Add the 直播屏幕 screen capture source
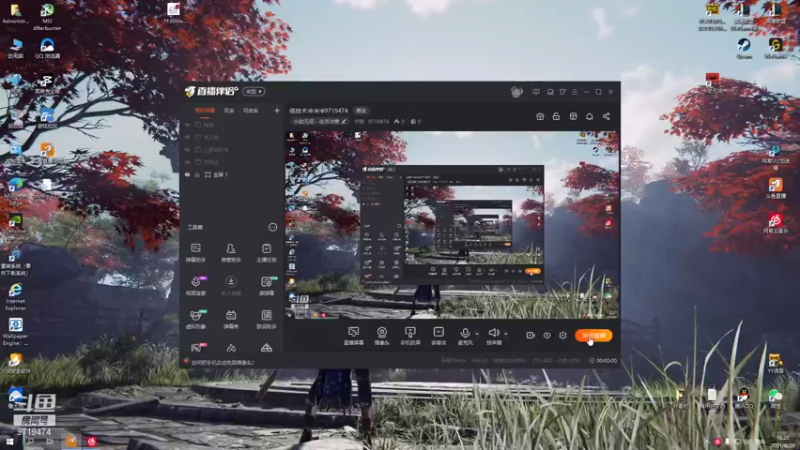800x450 pixels. [353, 336]
